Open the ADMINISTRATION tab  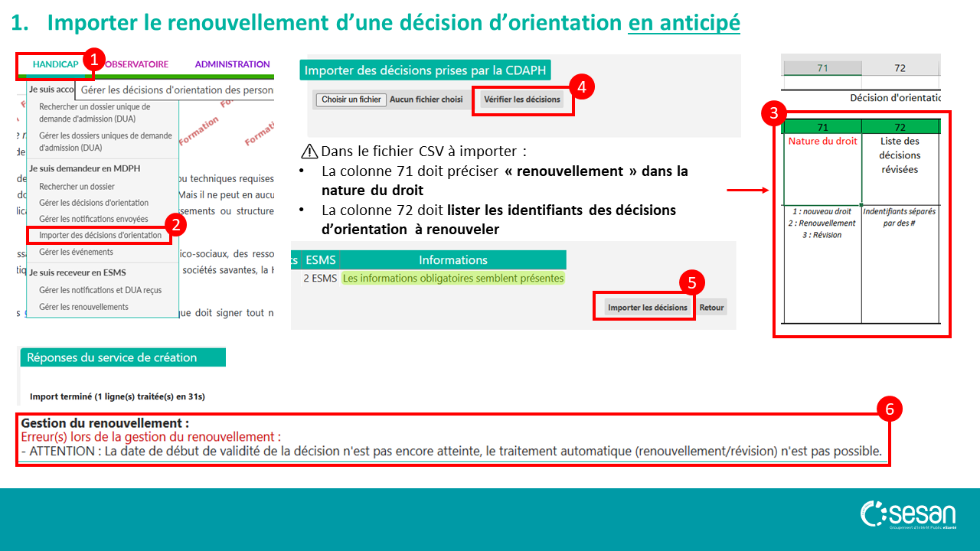(232, 65)
